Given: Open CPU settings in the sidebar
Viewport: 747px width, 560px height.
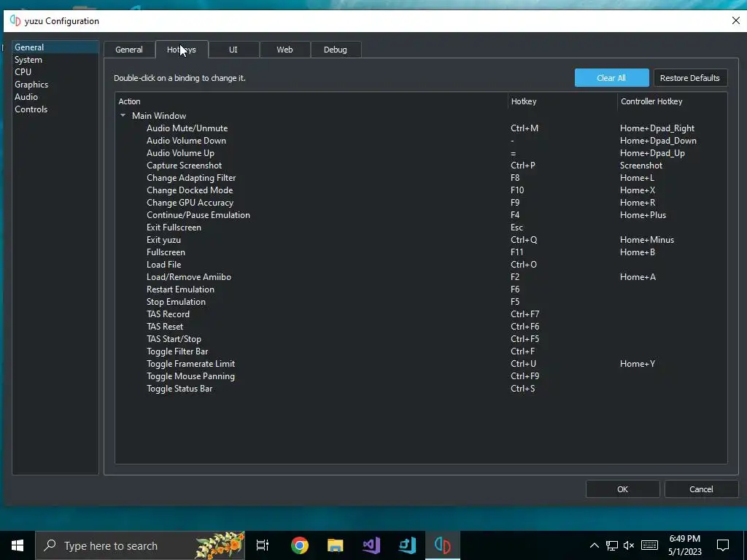Looking at the screenshot, I should [55, 72].
